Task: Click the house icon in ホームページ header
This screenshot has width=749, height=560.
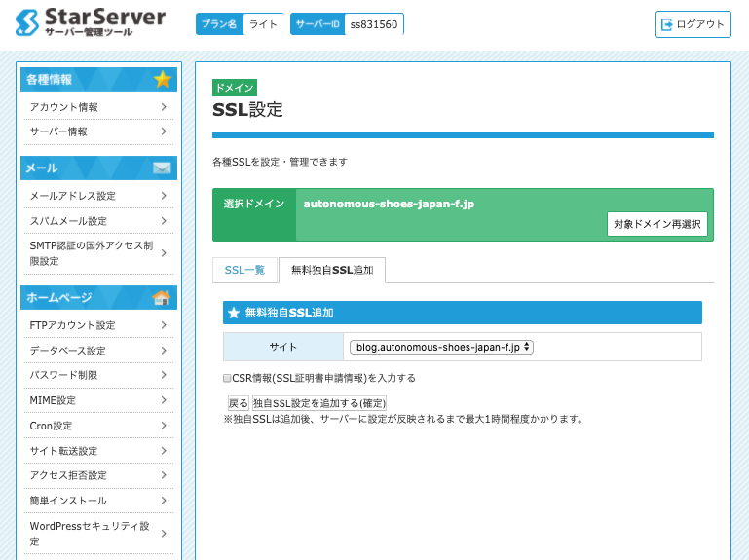Action: 162,297
